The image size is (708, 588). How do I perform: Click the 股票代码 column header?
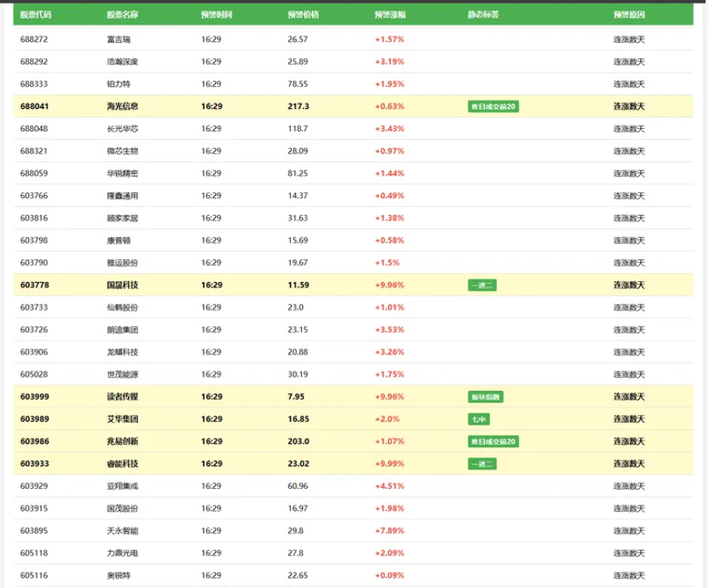(x=35, y=14)
